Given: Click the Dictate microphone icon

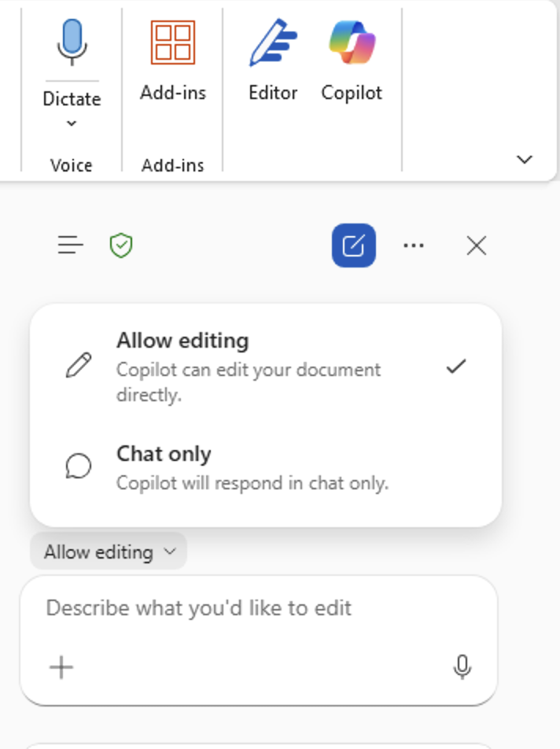Looking at the screenshot, I should pos(72,43).
